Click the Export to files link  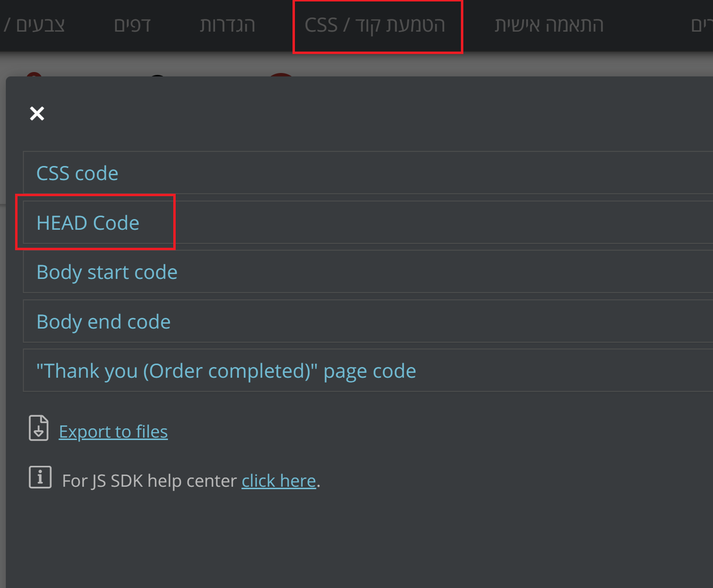click(x=113, y=432)
